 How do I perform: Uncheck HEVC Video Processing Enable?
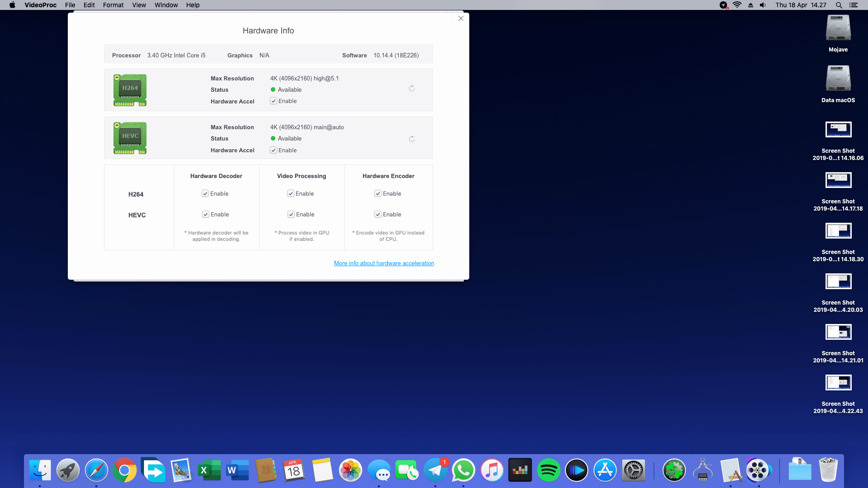click(291, 215)
